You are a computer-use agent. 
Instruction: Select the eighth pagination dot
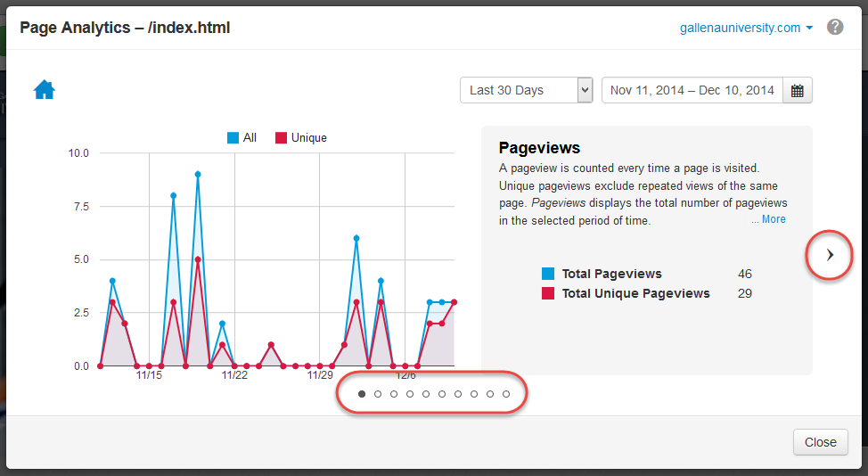474,394
